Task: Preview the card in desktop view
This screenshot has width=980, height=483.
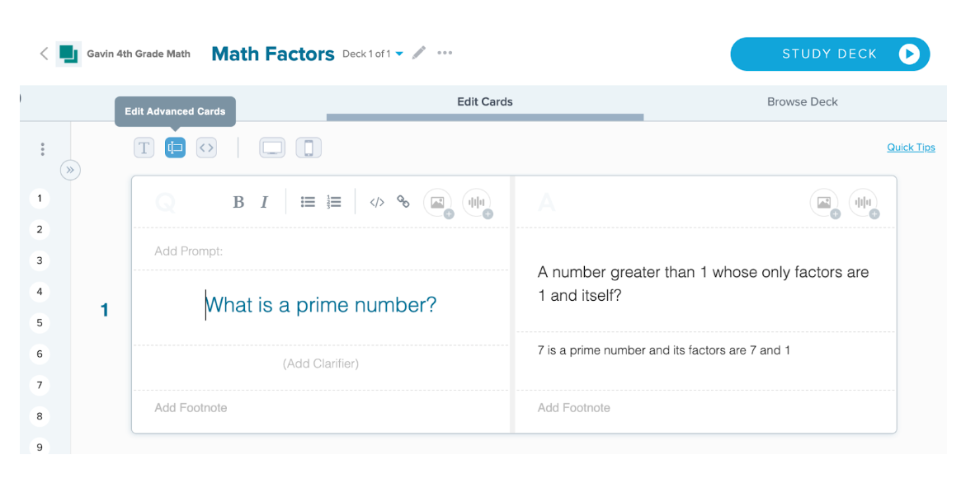Action: coord(272,148)
